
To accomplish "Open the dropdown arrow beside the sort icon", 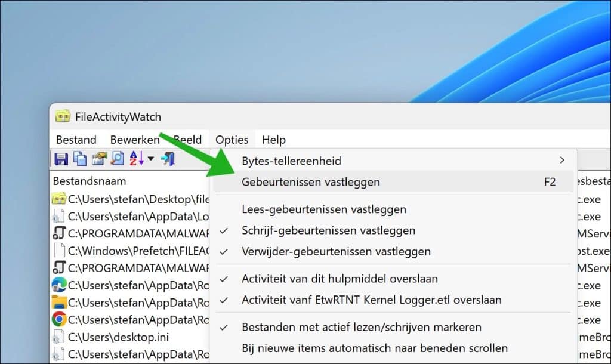I will pyautogui.click(x=151, y=159).
